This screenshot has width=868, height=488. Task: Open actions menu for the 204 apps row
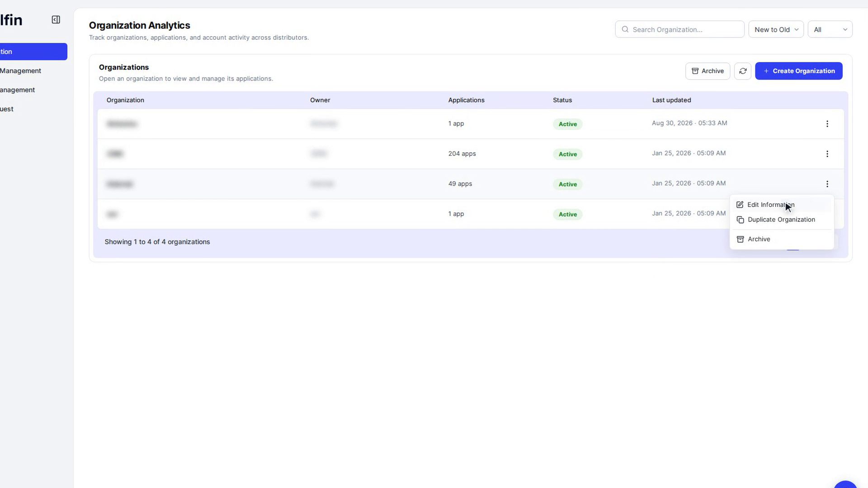(x=827, y=154)
